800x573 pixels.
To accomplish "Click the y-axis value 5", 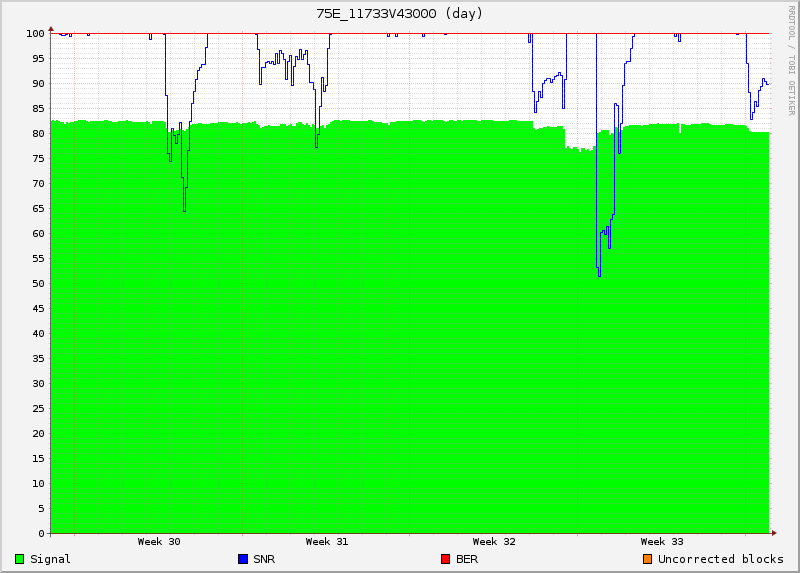I will tap(41, 509).
